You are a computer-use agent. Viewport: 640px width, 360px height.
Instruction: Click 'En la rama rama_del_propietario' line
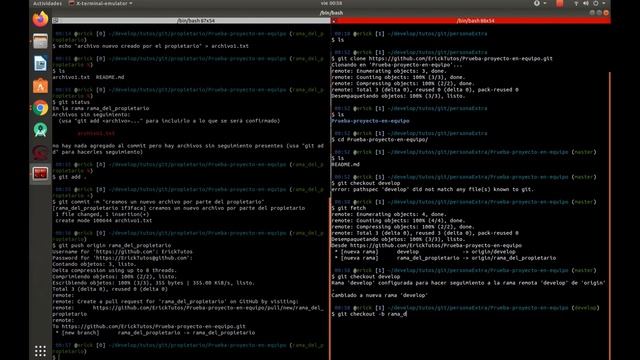[x=101, y=108]
